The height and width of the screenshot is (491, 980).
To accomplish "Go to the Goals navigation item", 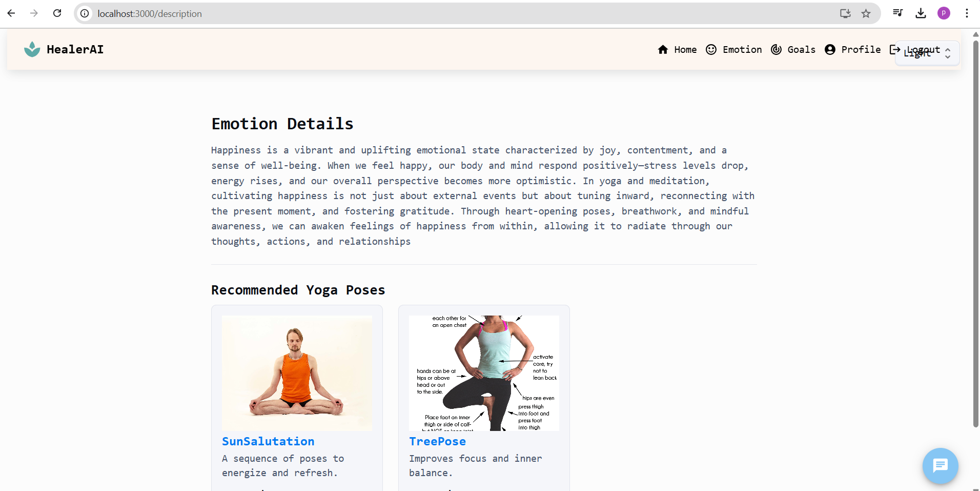I will tap(793, 49).
